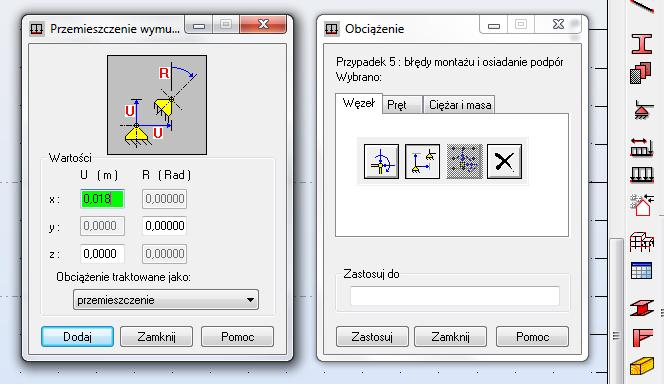Click the red F-shaped connection icon
Viewport: 664px width, 384px height.
point(642,338)
